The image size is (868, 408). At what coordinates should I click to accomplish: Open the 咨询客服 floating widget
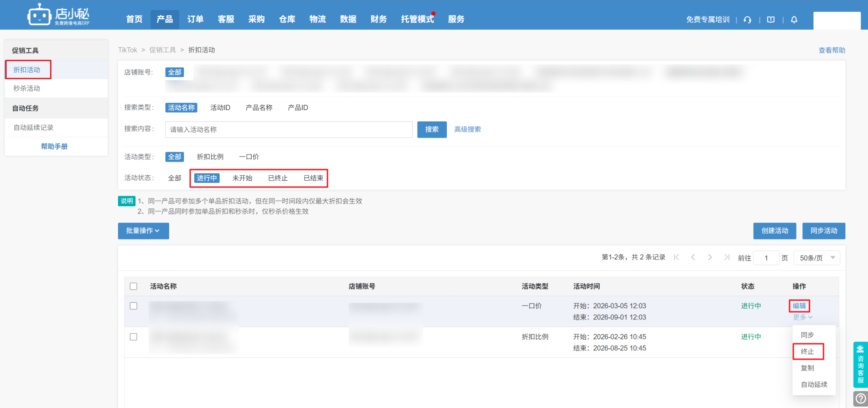[x=860, y=365]
